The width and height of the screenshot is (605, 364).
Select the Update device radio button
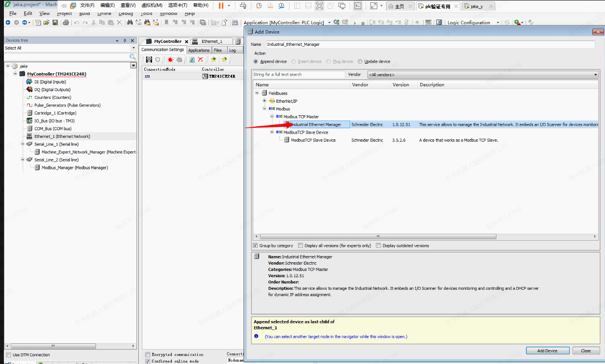pyautogui.click(x=360, y=62)
